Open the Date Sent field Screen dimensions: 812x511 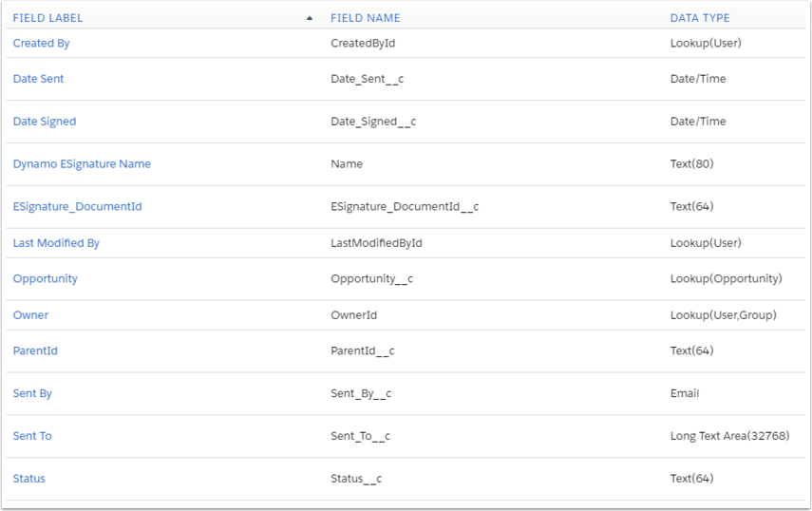click(x=38, y=79)
